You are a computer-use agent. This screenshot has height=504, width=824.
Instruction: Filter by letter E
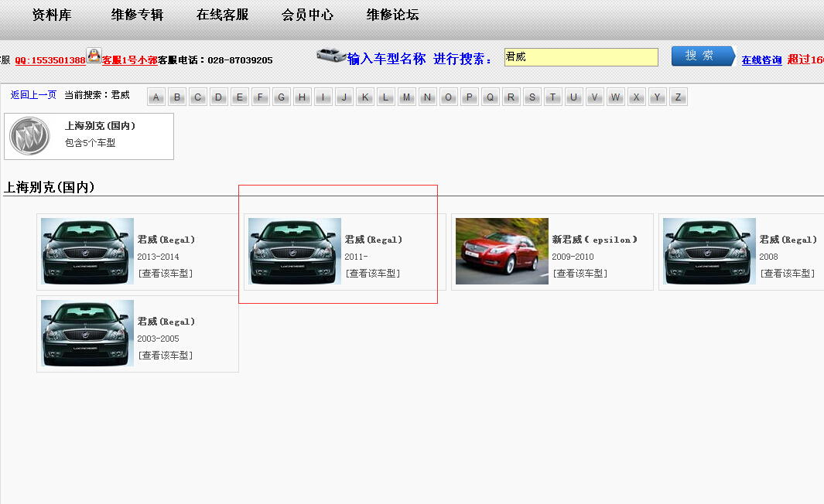pyautogui.click(x=240, y=97)
